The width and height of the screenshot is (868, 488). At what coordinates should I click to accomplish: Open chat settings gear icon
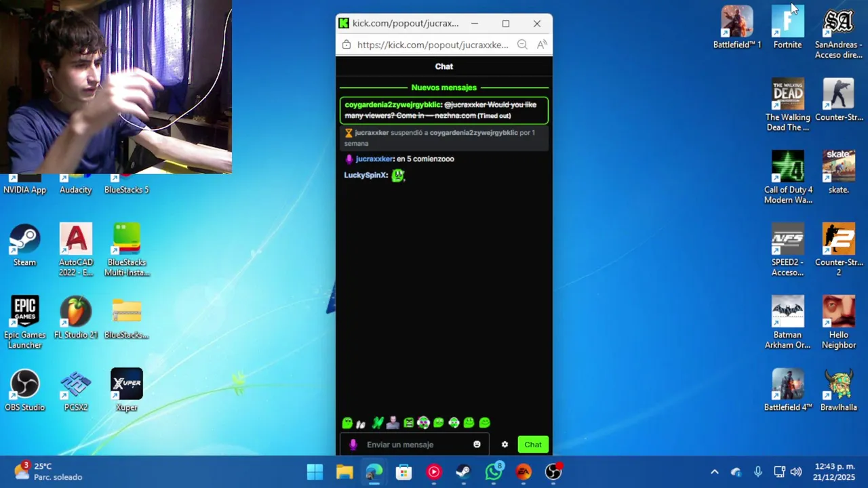click(505, 445)
